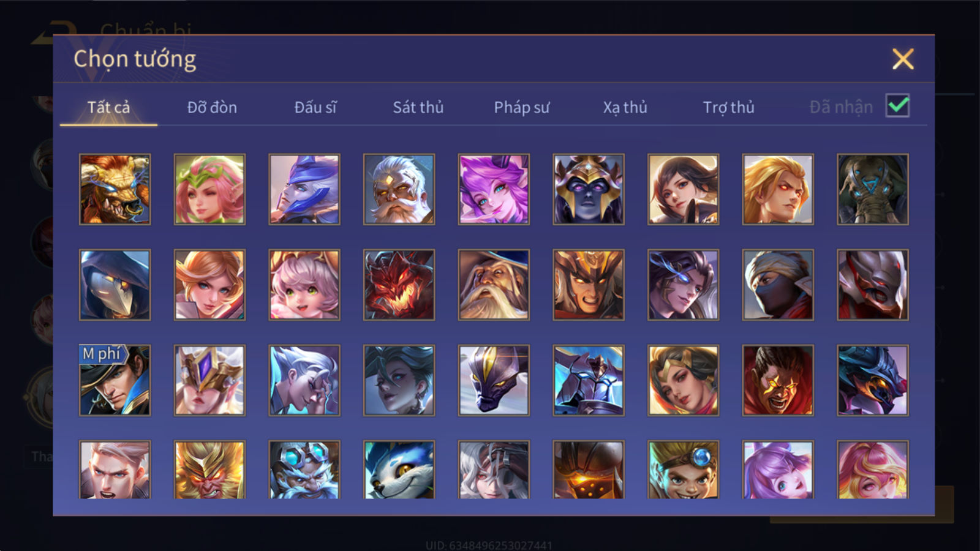Select the purple-haired girl with horns
The height and width of the screenshot is (551, 980).
494,189
